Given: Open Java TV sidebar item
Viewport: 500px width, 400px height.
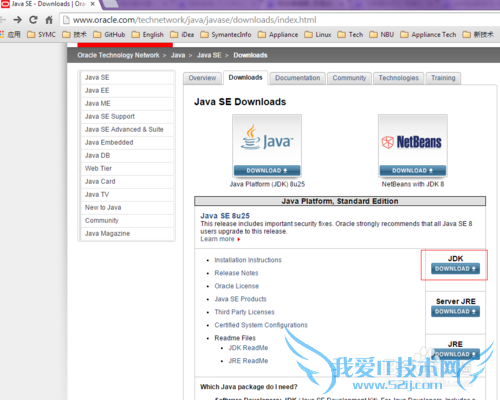Looking at the screenshot, I should (x=127, y=195).
